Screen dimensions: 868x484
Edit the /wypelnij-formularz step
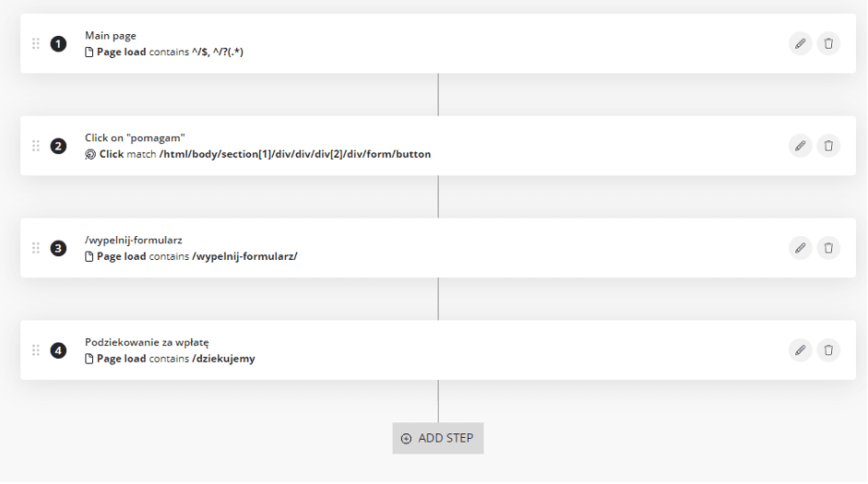800,248
